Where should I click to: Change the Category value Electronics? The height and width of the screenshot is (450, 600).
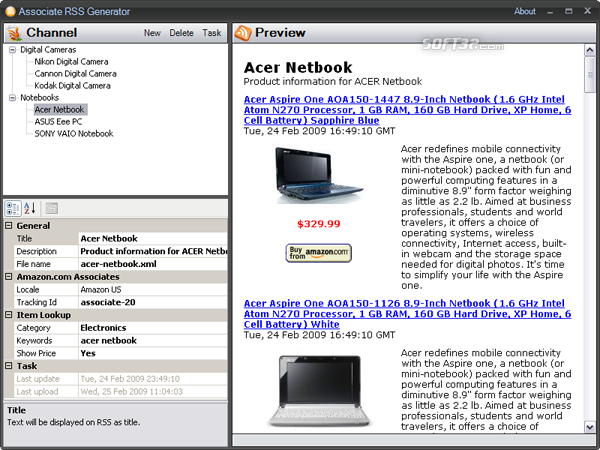153,328
